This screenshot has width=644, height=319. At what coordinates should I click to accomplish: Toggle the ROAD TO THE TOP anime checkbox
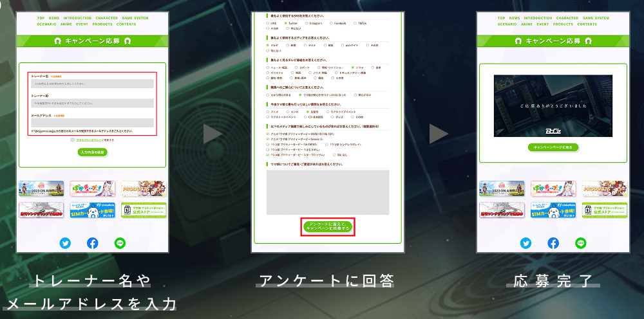point(268,134)
